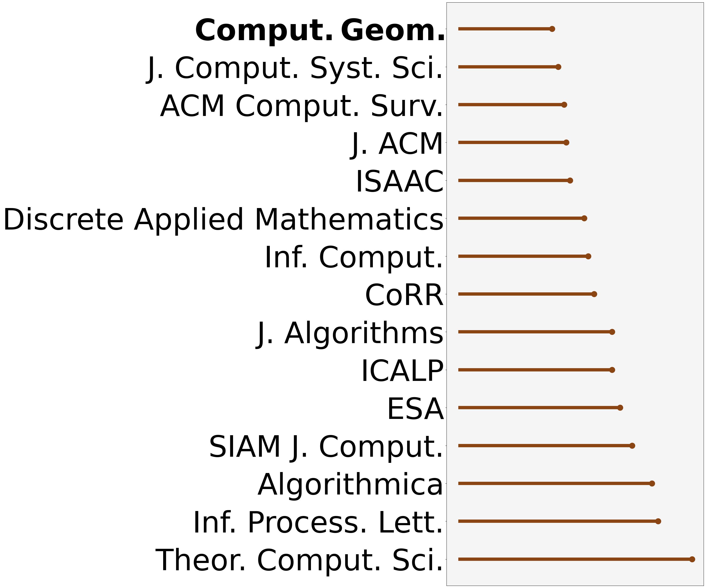706x588 pixels.
Task: Click the Inf. Comput. label
Action: pyautogui.click(x=354, y=258)
